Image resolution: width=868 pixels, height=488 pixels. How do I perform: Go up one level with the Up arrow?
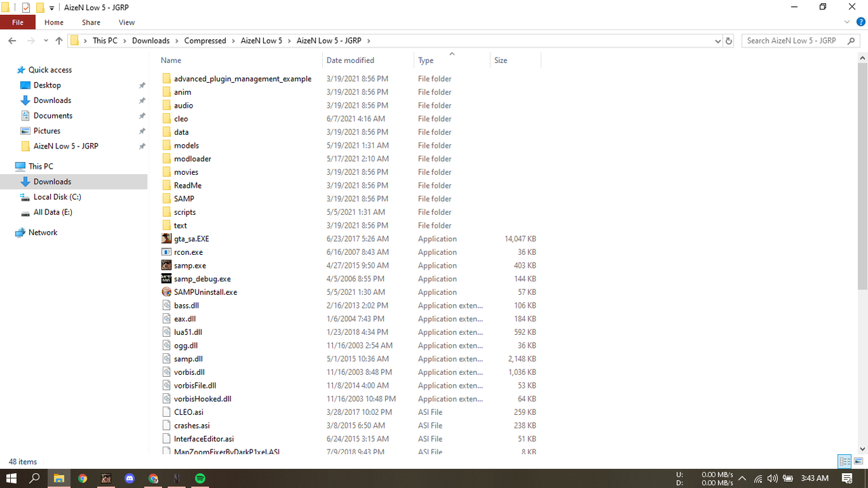point(59,41)
